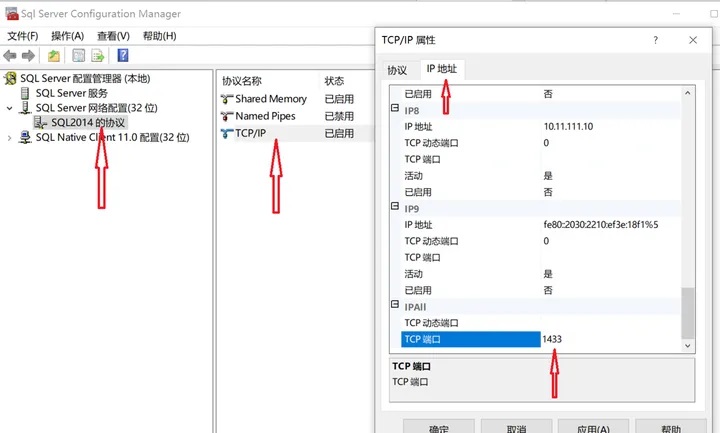Click the IP9 TCP 端口 row

540,258
